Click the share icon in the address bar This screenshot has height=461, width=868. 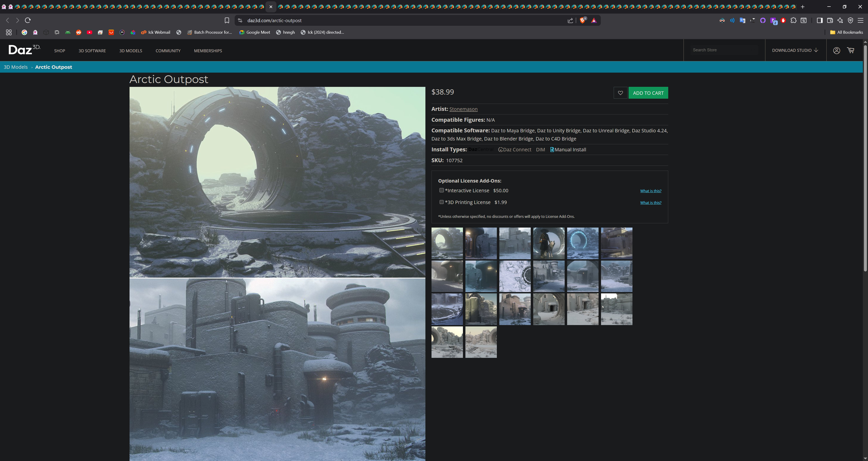tap(570, 21)
